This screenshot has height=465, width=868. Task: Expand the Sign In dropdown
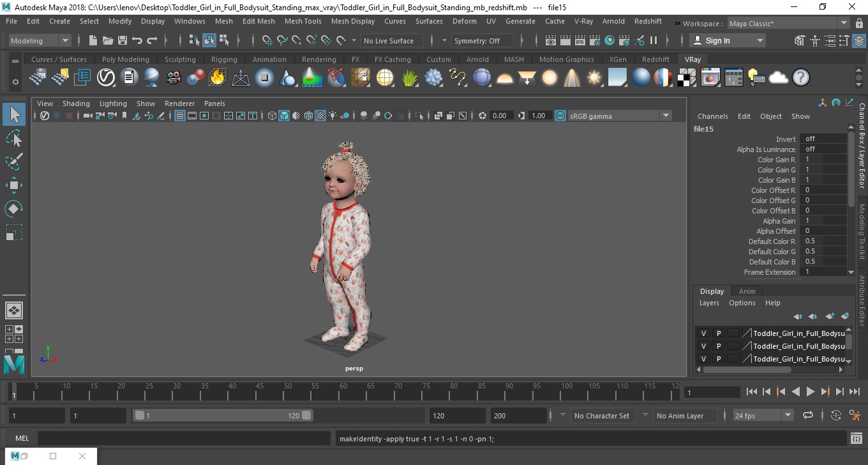click(727, 40)
